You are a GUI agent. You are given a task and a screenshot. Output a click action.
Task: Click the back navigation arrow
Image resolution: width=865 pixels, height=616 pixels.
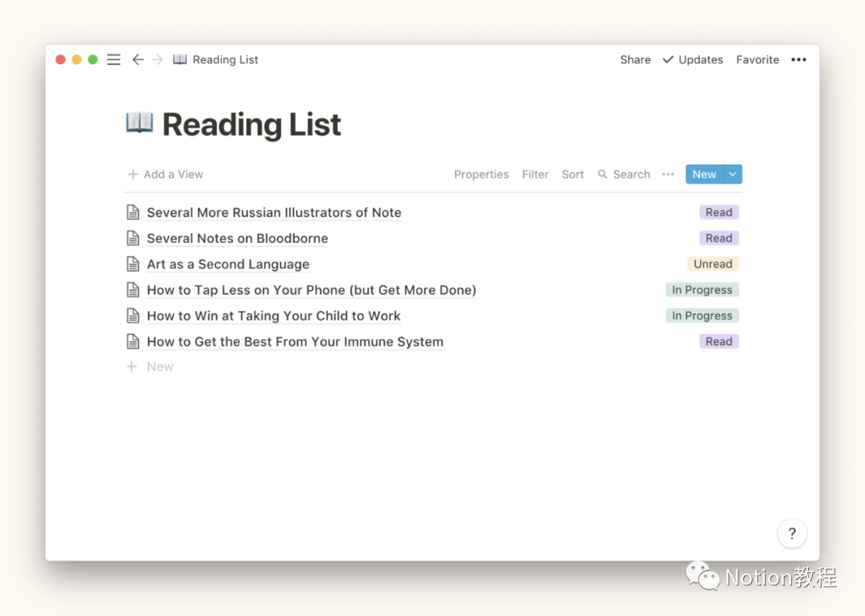[x=138, y=60]
